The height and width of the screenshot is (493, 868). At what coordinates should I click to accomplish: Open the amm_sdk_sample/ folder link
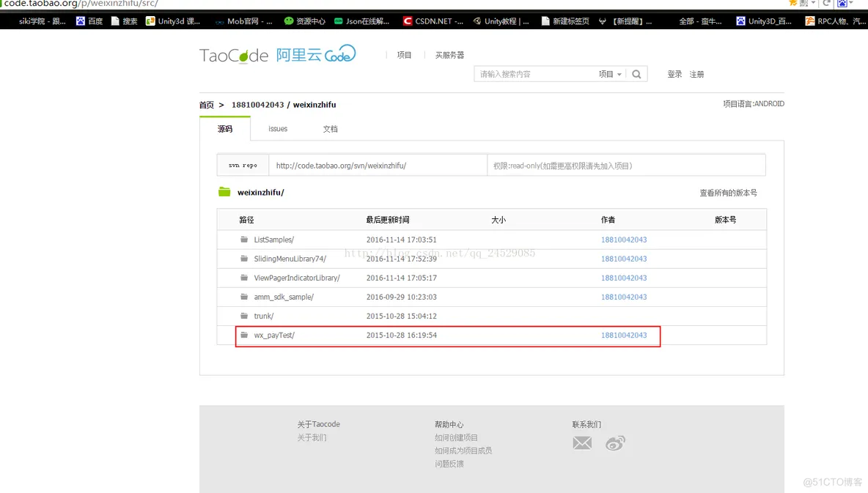point(284,297)
